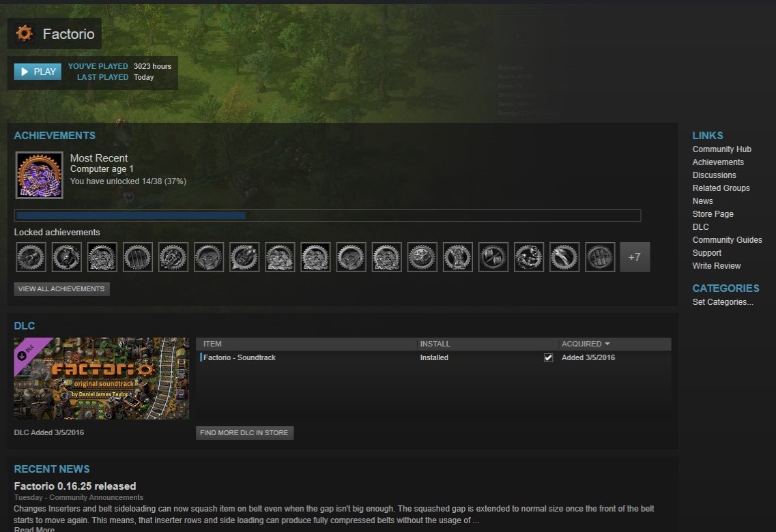Click the LINKS sidebar heading
The image size is (776, 532).
click(x=708, y=136)
